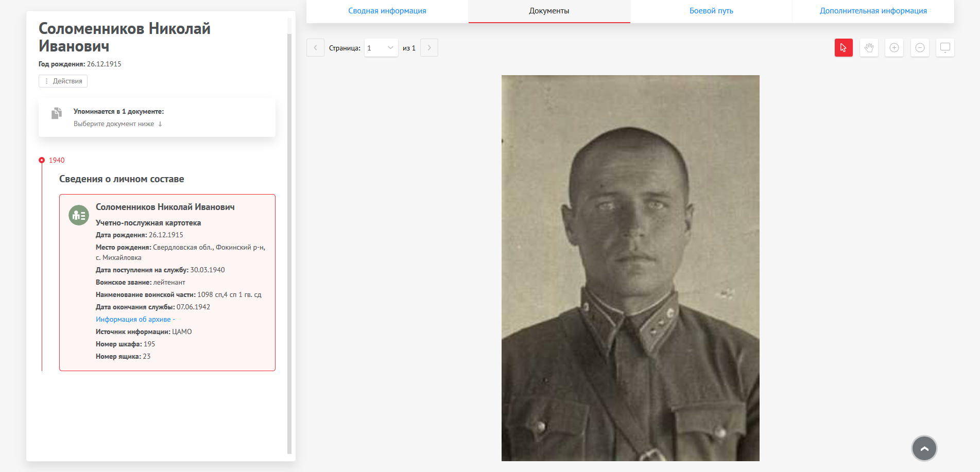Click Дата поступления на службу 30.03.1940

[x=160, y=270]
